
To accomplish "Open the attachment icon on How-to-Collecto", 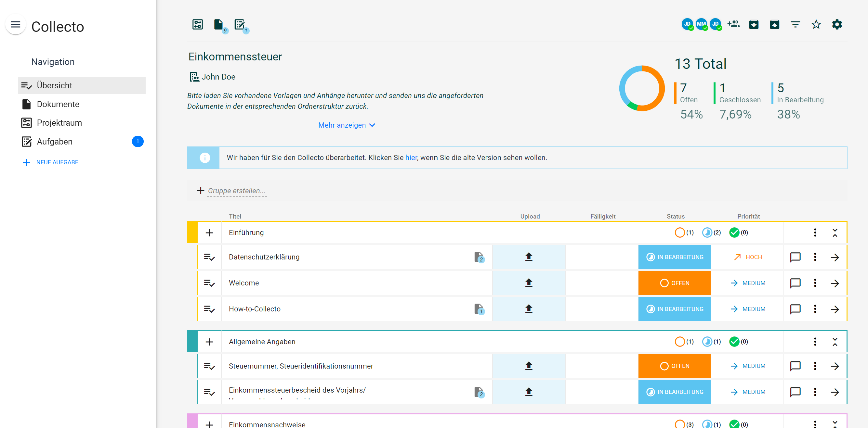I will click(x=479, y=309).
